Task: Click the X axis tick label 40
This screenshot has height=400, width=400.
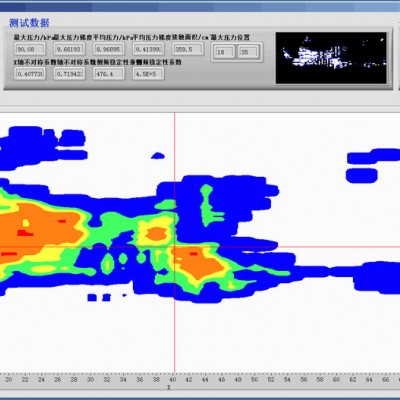Action: (172, 379)
